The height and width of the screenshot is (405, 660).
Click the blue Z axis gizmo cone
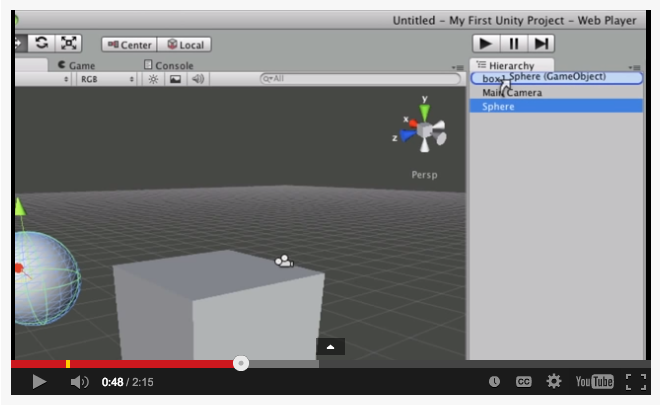click(407, 135)
